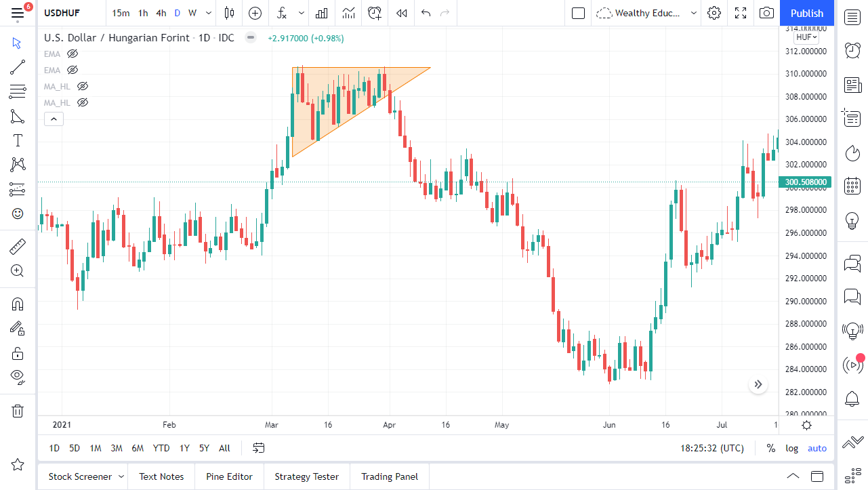This screenshot has height=490, width=868.
Task: Switch to the Pine Editor tab
Action: (229, 476)
